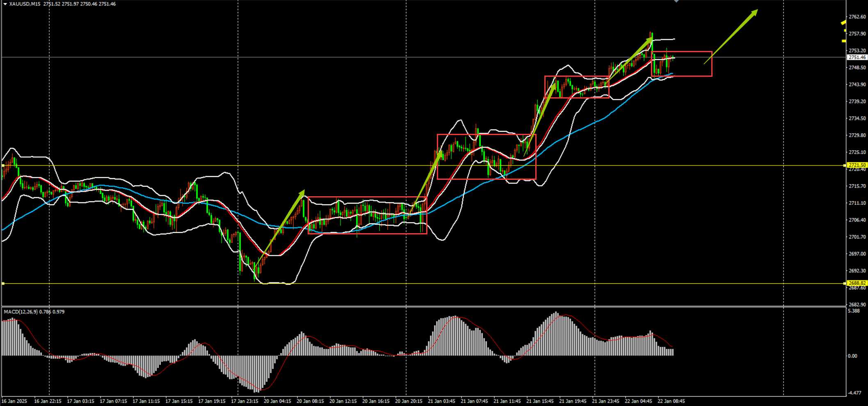Click price scale value 2739.20

[x=857, y=101]
